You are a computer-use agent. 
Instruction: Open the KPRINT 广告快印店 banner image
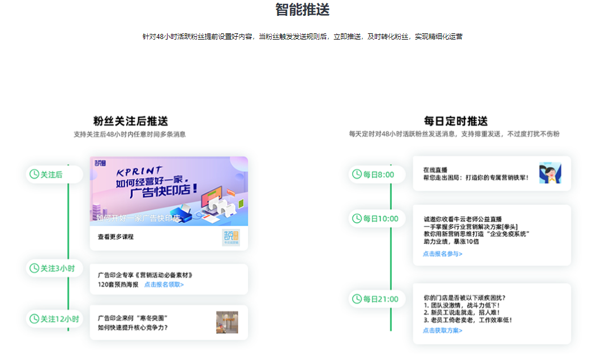click(x=169, y=191)
